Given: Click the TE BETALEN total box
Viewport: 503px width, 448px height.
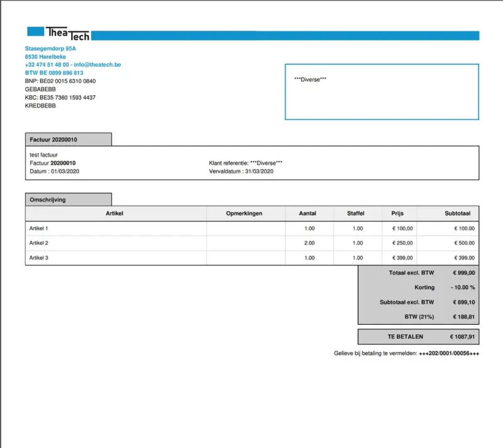Looking at the screenshot, I should tap(418, 337).
